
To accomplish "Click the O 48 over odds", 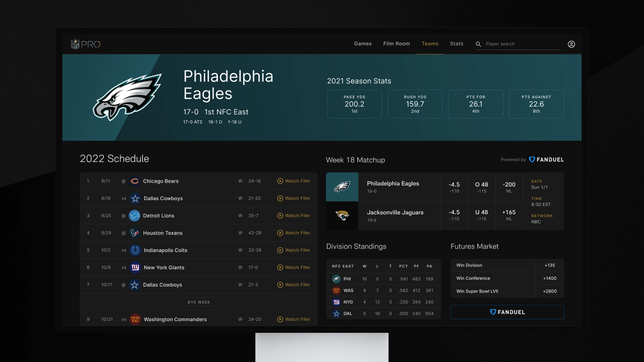I will pyautogui.click(x=481, y=187).
